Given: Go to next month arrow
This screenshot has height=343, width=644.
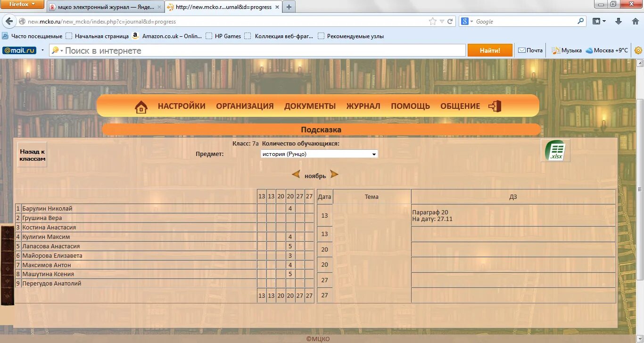Looking at the screenshot, I should pyautogui.click(x=334, y=175).
